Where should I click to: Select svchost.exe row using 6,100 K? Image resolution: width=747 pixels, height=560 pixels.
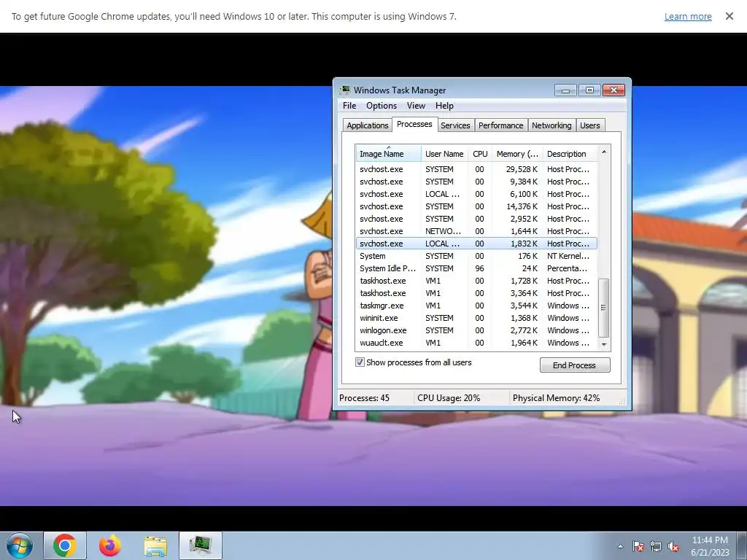point(476,194)
